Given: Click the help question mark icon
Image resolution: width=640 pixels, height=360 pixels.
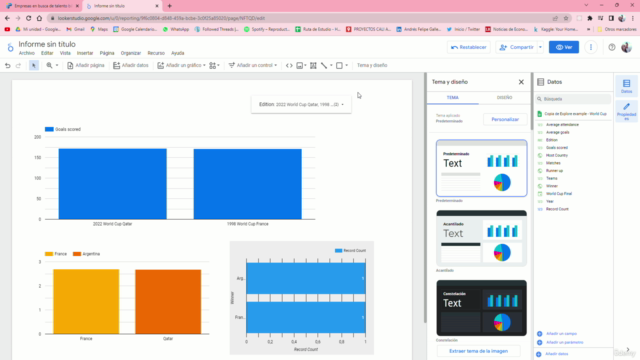Looking at the screenshot, I should coord(611,47).
